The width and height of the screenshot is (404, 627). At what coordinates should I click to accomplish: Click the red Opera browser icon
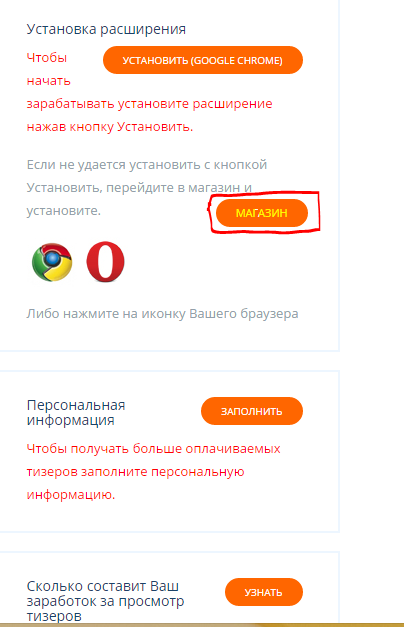pos(106,262)
